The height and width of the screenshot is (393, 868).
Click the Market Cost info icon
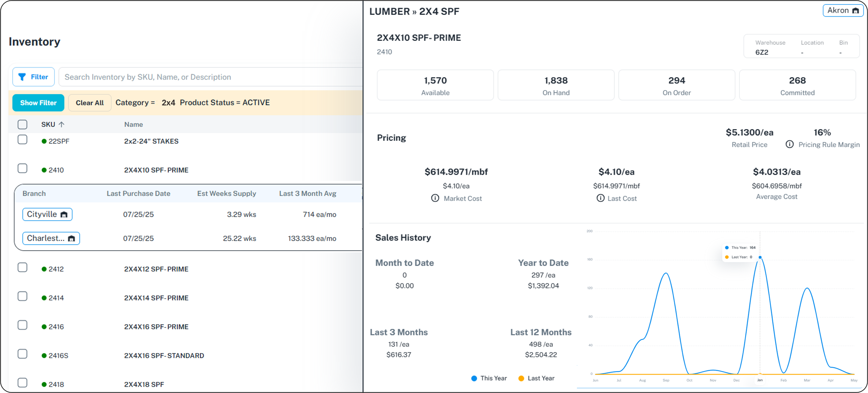pos(435,198)
